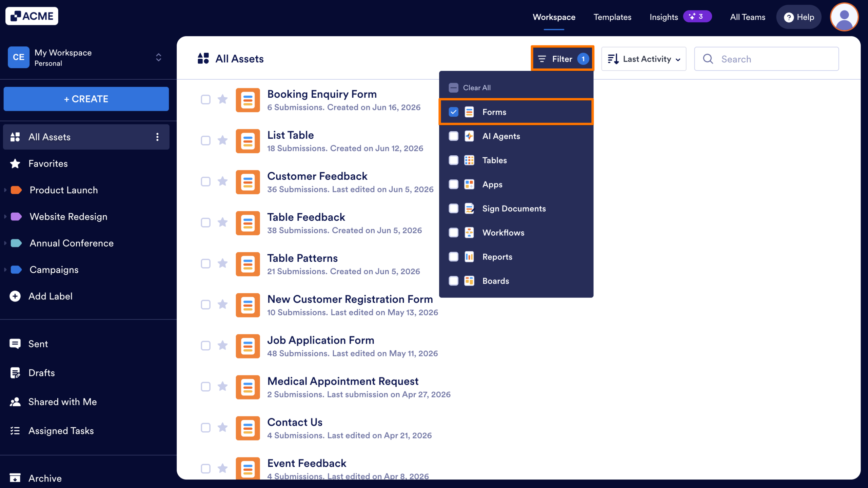The width and height of the screenshot is (868, 488).
Task: Open All Teams
Action: pyautogui.click(x=747, y=17)
